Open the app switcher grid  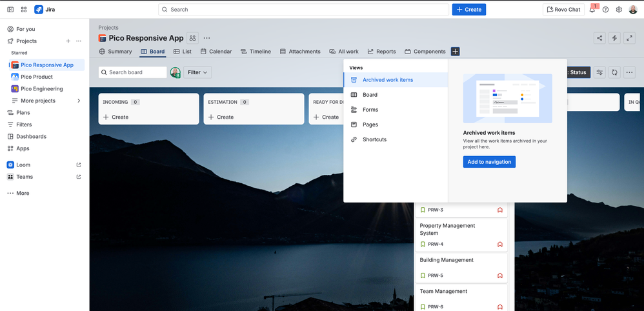point(24,10)
